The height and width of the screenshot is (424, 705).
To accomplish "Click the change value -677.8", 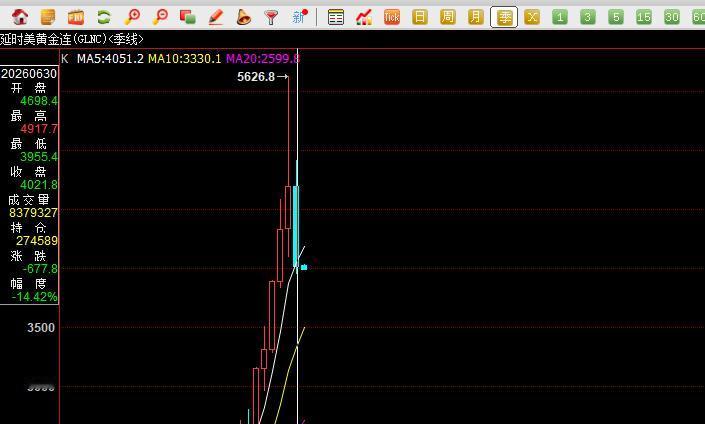I will pyautogui.click(x=40, y=268).
